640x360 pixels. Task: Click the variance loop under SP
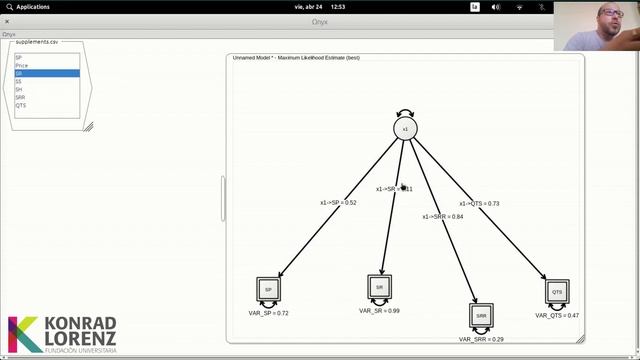268,304
